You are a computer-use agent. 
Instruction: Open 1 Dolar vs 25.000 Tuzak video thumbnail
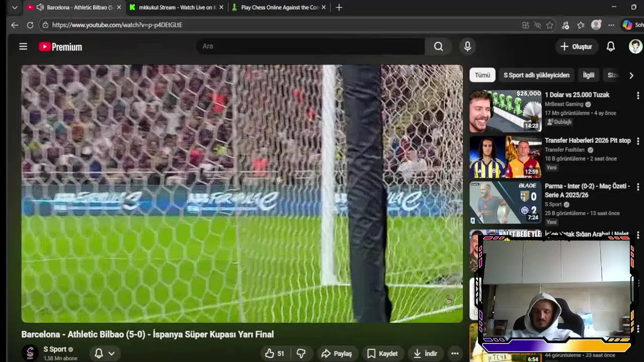point(506,111)
